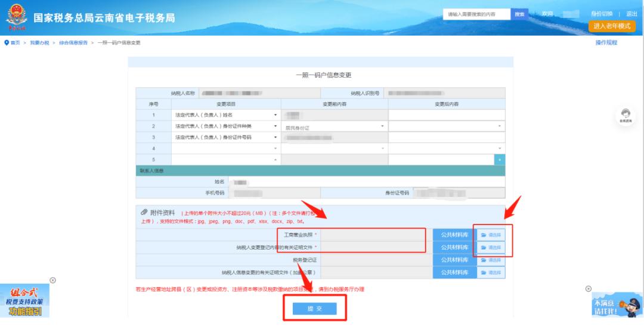Open 公共材料库 for 纳税人变更登记内容的有关证明文件
Viewport: 644px width, 326px height.
[x=454, y=247]
